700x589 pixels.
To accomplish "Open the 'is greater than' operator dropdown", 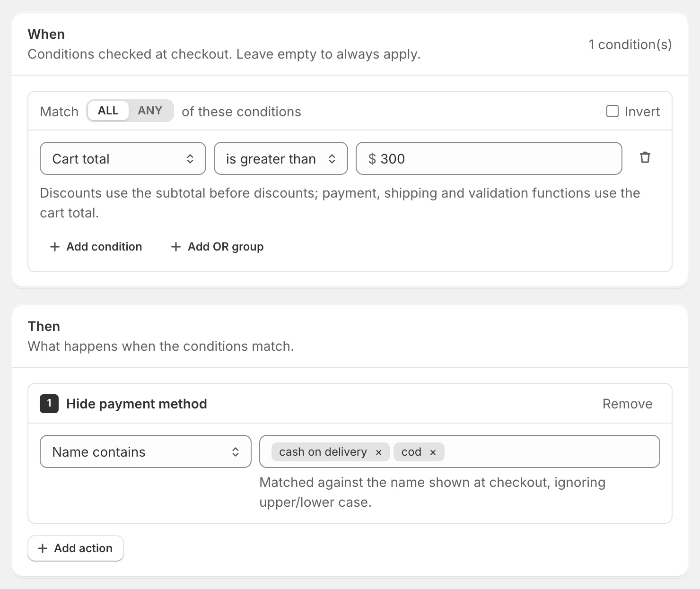I will click(x=281, y=158).
